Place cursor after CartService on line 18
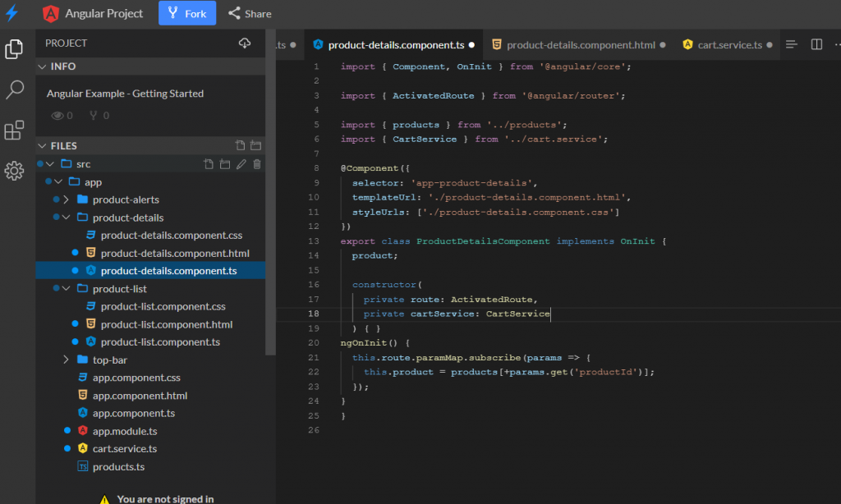 click(x=551, y=314)
